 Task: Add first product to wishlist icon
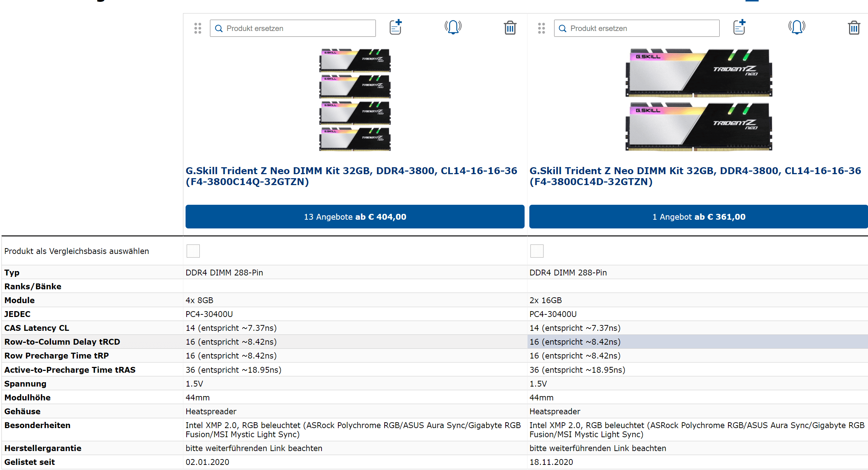pos(396,27)
